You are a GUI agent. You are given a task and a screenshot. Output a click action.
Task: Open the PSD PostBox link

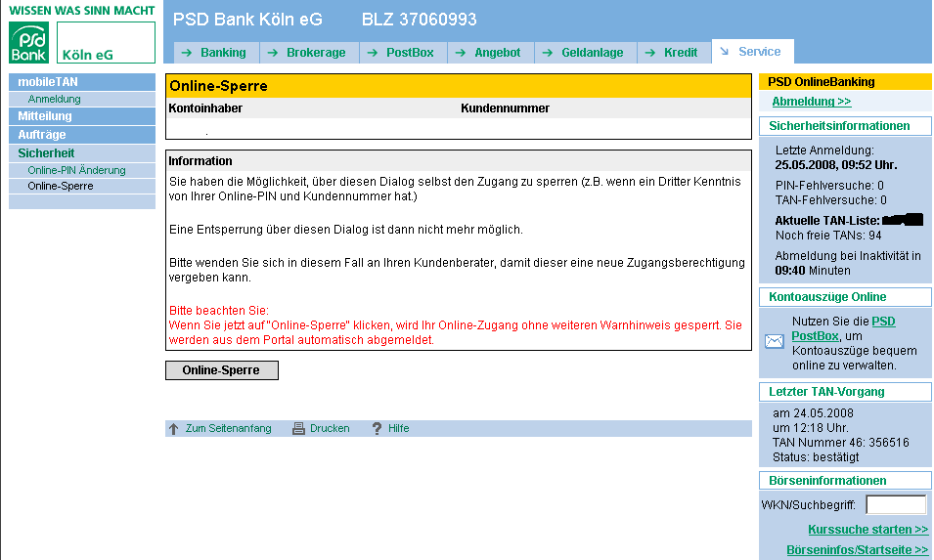(843, 328)
